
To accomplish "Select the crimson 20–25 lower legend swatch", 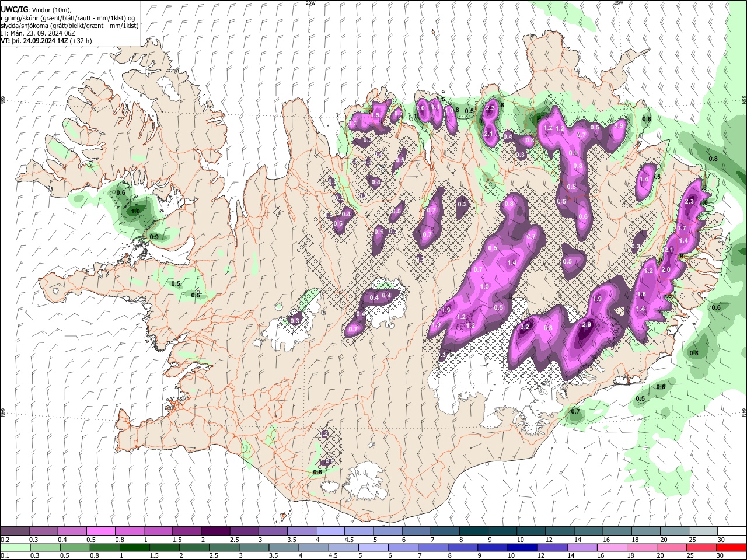I will click(700, 547).
